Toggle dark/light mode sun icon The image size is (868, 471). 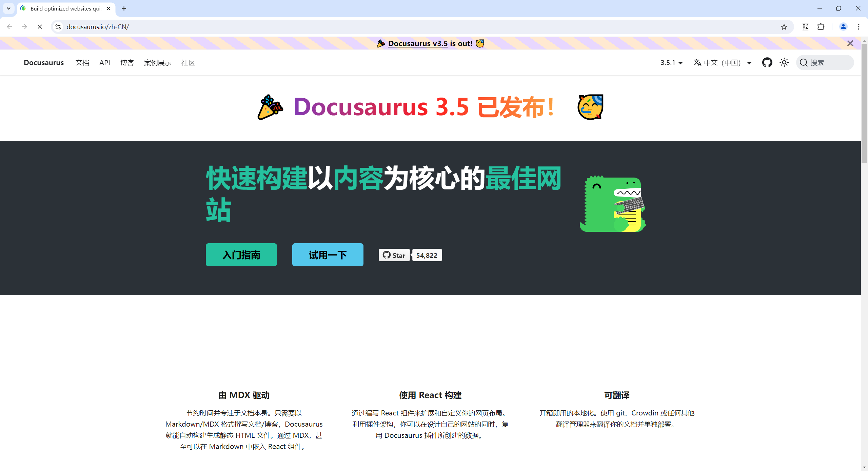coord(784,62)
